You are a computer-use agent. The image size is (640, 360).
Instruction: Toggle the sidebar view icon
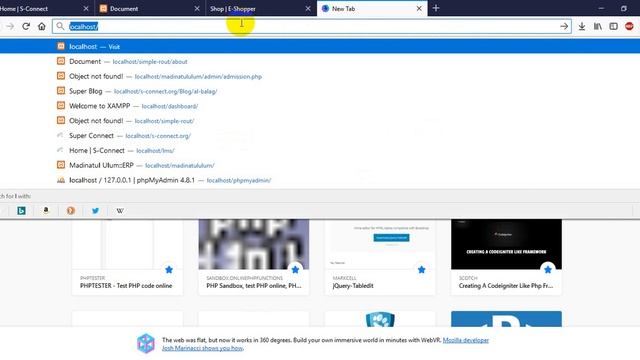coord(613,27)
